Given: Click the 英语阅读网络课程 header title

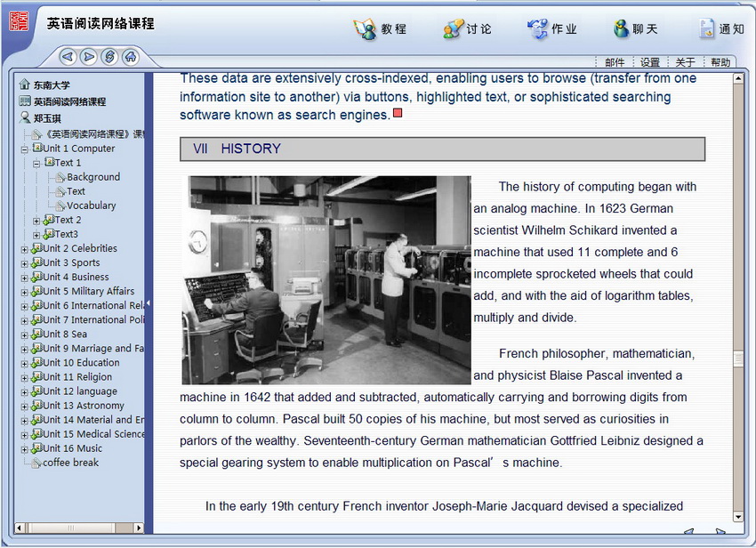Looking at the screenshot, I should click(x=101, y=23).
